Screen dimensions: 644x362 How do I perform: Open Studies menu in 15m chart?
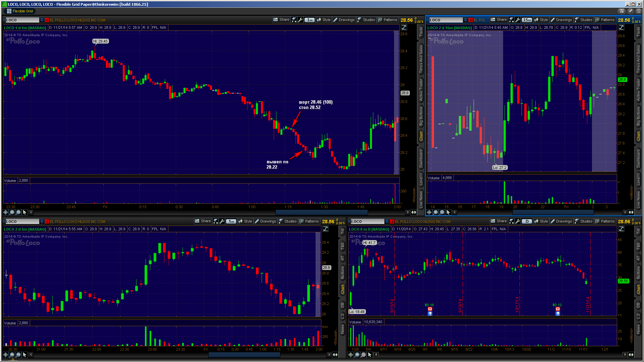(583, 20)
